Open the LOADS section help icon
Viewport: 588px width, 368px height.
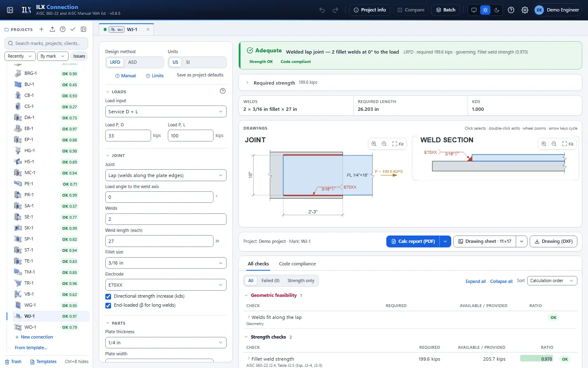(x=223, y=91)
